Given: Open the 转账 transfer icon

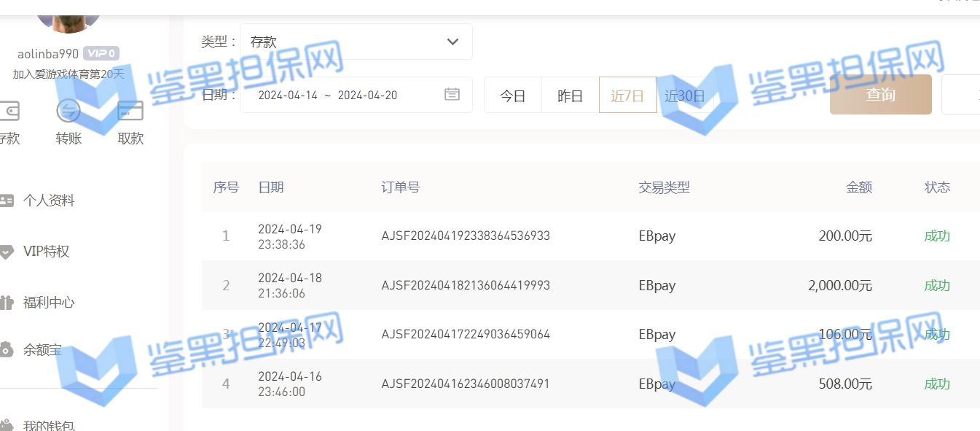Looking at the screenshot, I should (68, 112).
